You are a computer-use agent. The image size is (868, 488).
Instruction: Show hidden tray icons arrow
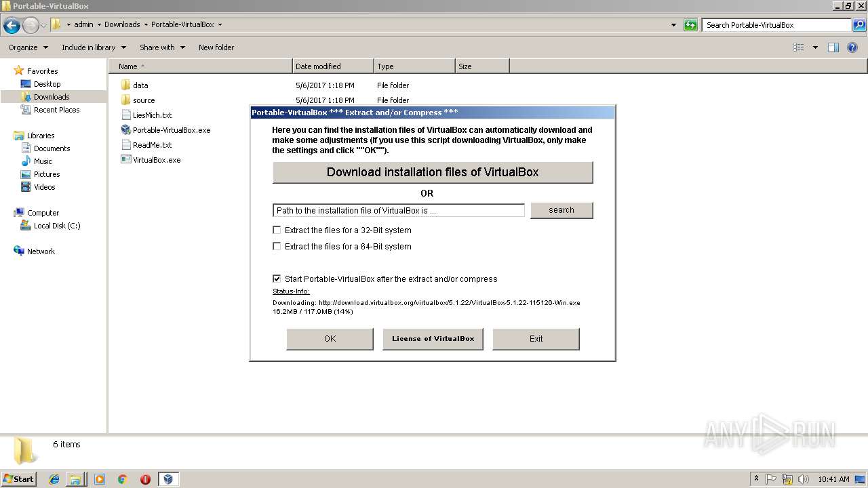(757, 479)
